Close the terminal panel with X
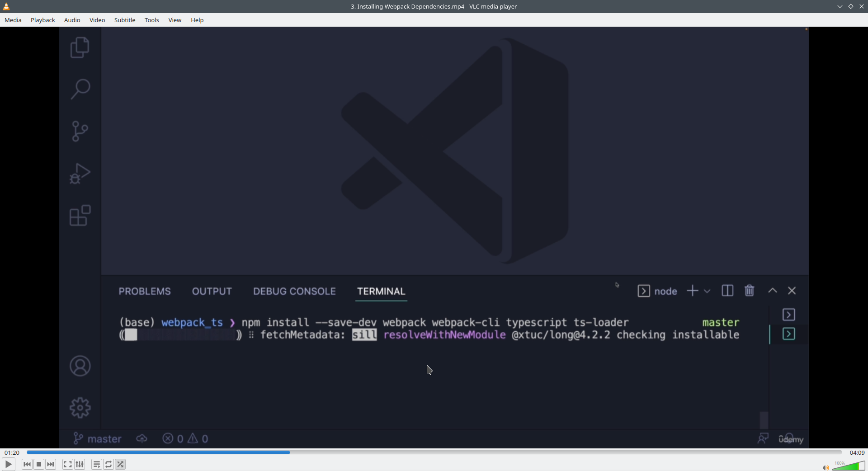 pyautogui.click(x=792, y=291)
